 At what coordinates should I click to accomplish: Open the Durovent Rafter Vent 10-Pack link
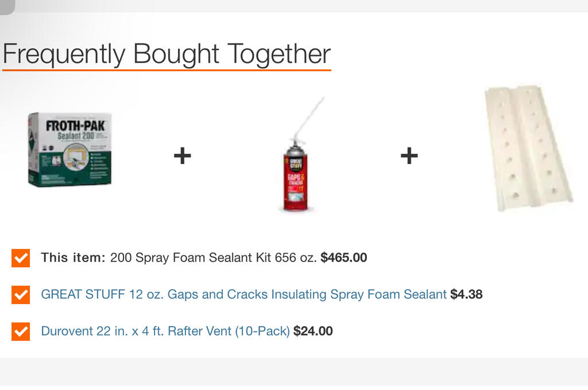pyautogui.click(x=165, y=331)
